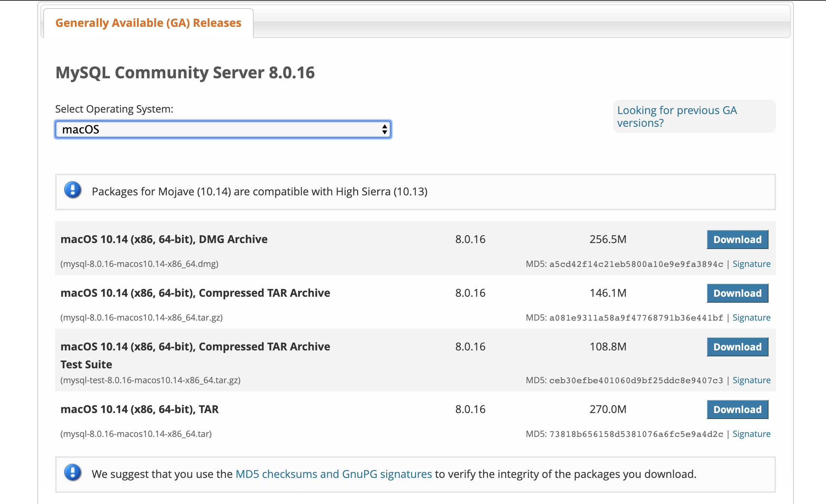The width and height of the screenshot is (826, 504).
Task: Click the 'Select Operating System:' label
Action: click(x=114, y=109)
